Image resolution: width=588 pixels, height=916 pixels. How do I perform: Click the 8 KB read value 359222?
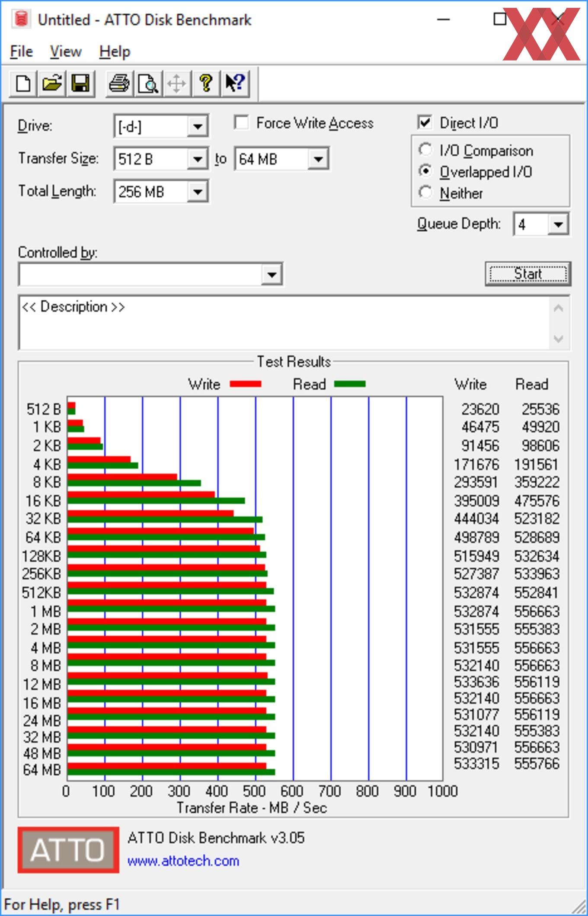(x=537, y=482)
